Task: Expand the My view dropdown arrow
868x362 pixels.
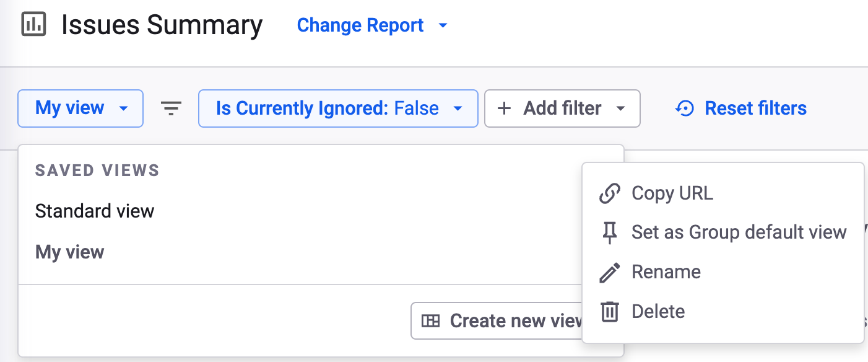Action: point(123,108)
